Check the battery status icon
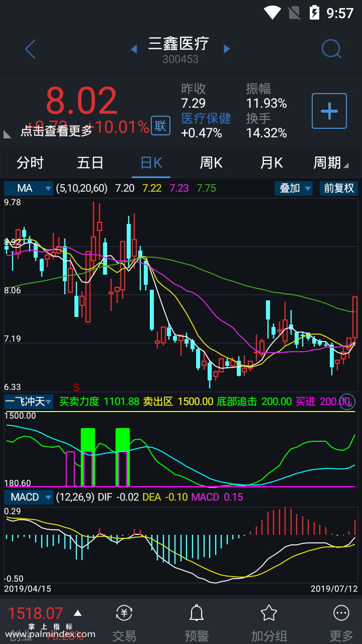Viewport: 362px width, 644px height. (315, 12)
